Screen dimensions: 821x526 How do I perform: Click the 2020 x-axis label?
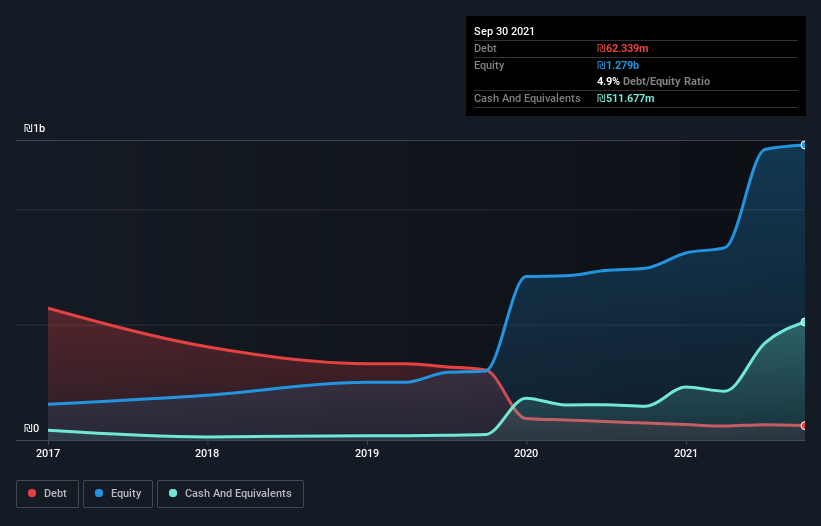tap(526, 453)
